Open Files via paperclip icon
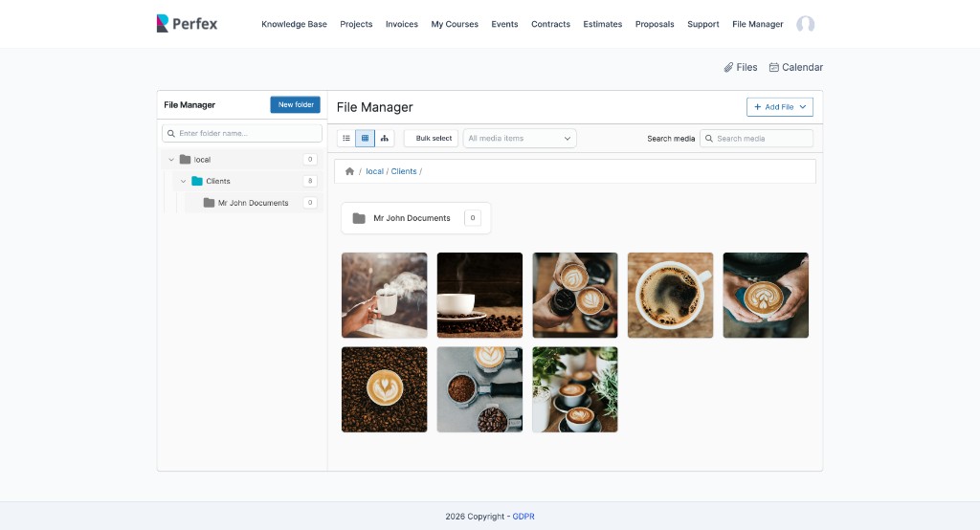This screenshot has height=530, width=980. coord(729,67)
